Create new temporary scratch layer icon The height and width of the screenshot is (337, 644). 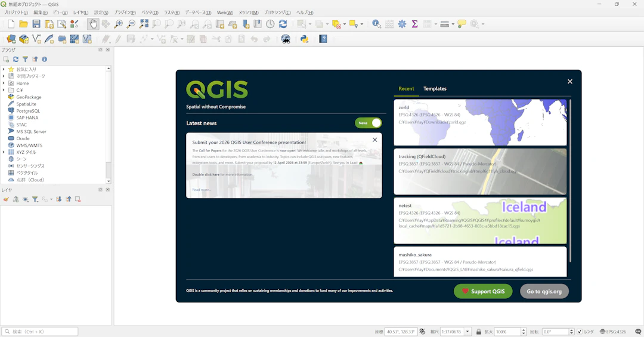click(62, 39)
